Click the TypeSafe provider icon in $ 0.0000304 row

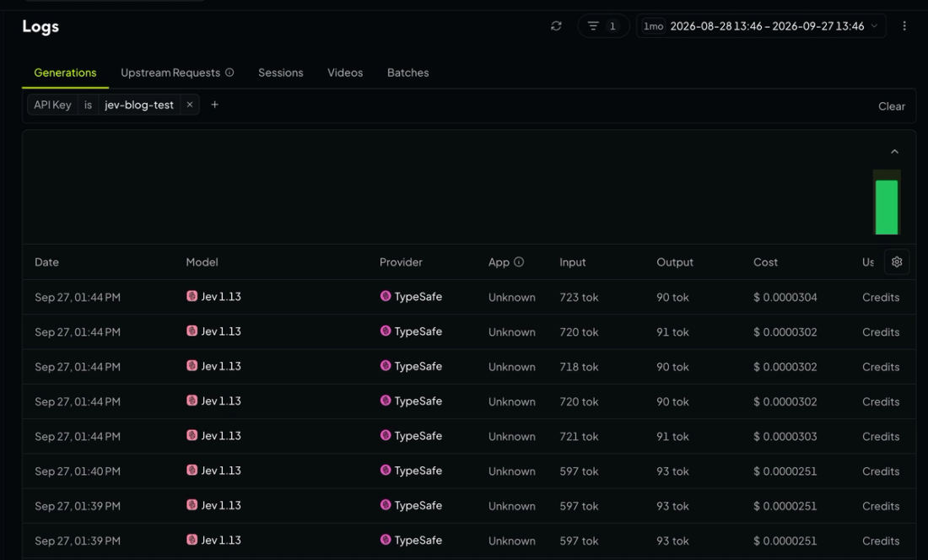pyautogui.click(x=386, y=296)
